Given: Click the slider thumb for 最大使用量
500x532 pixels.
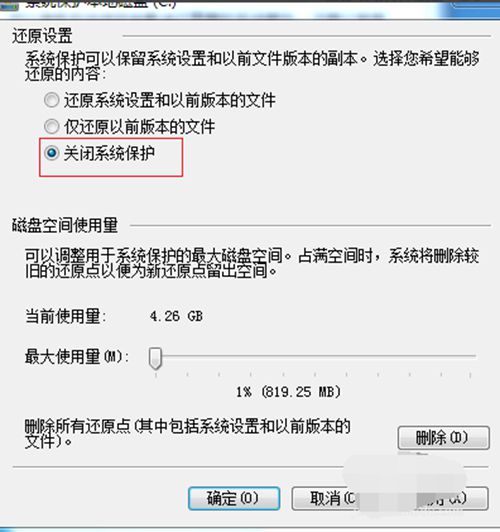Looking at the screenshot, I should (156, 358).
